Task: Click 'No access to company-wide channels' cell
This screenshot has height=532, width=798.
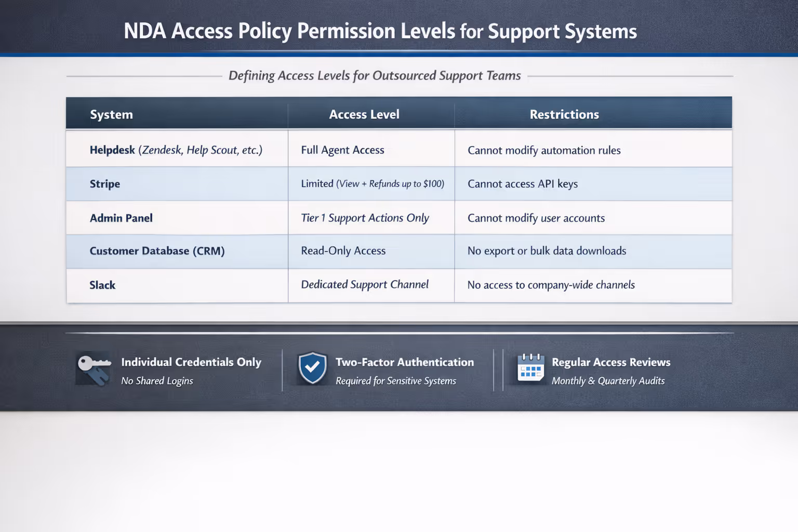Action: coord(593,285)
